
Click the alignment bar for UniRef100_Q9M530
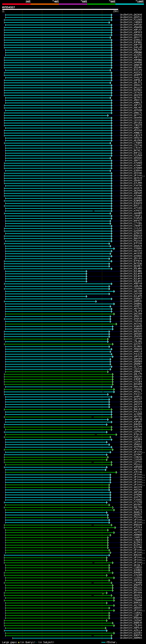pyautogui.click(x=50, y=301)
